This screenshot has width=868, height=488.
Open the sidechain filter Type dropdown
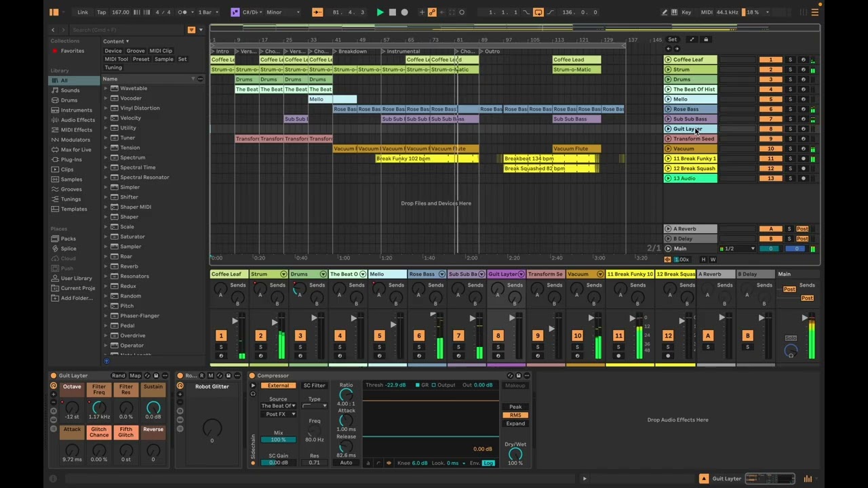click(x=314, y=406)
